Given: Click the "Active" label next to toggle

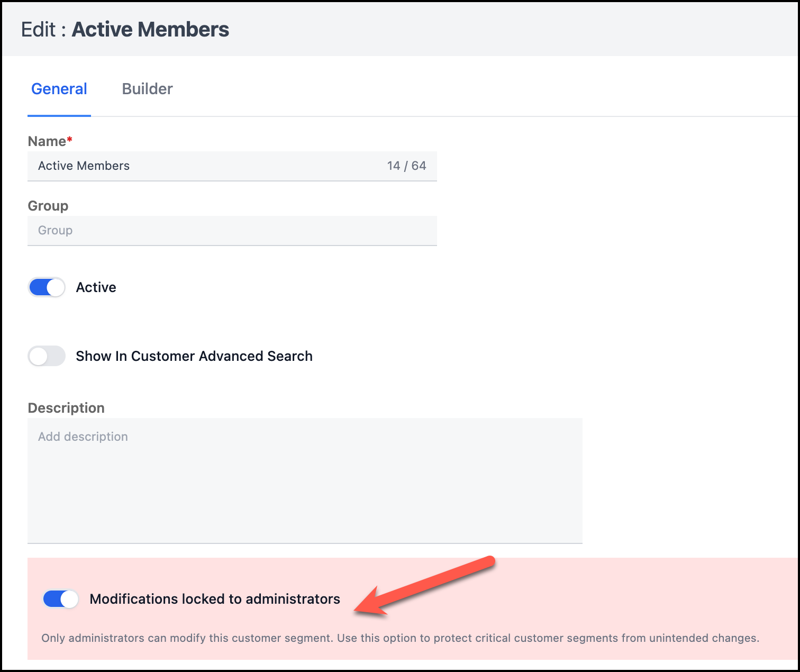Looking at the screenshot, I should pos(96,287).
